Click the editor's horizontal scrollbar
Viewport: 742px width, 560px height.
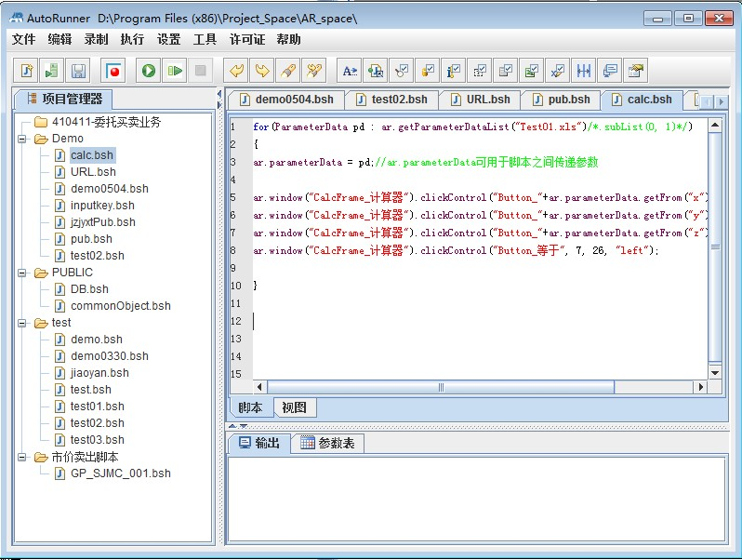coord(440,387)
